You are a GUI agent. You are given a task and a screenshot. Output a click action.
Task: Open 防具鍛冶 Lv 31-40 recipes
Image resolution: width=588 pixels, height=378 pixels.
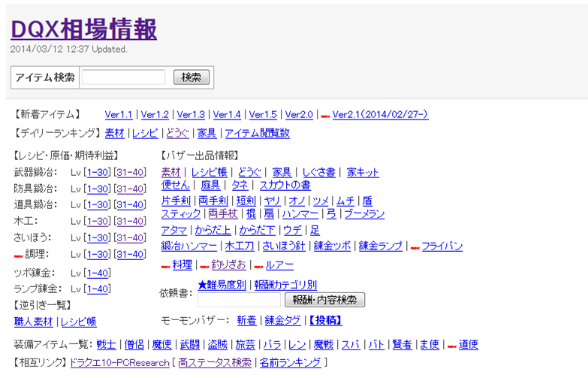pyautogui.click(x=131, y=189)
